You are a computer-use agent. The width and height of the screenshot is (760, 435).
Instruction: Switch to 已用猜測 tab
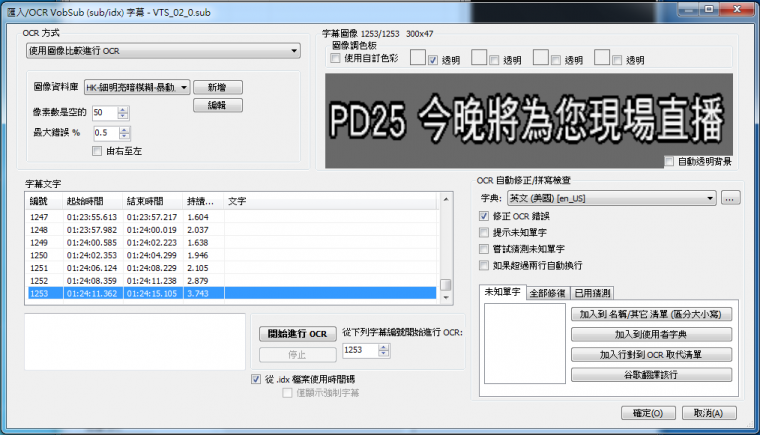[x=592, y=293]
